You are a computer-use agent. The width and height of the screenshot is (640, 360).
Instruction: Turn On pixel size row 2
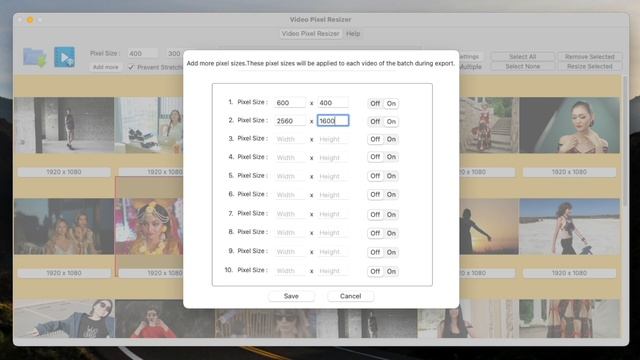coord(391,121)
